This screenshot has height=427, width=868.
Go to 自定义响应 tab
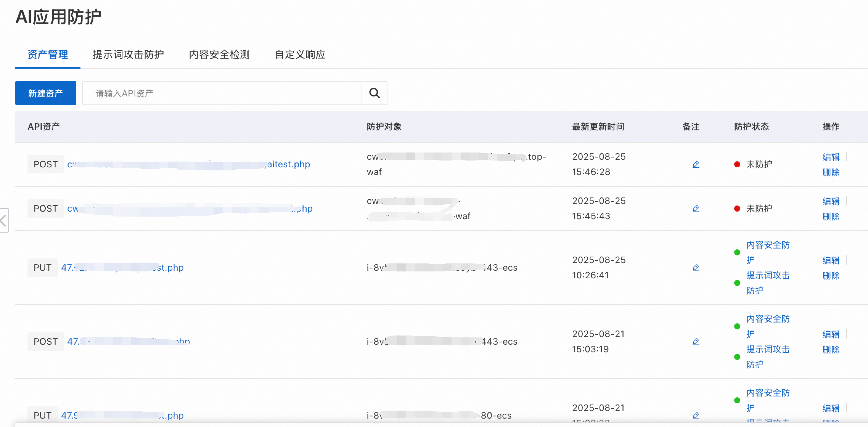(300, 55)
